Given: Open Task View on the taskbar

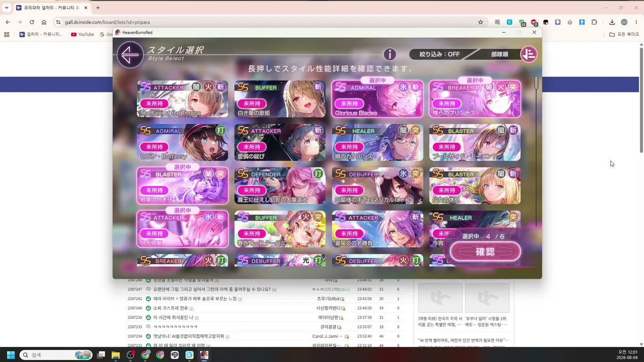Looking at the screenshot, I should pos(101,355).
